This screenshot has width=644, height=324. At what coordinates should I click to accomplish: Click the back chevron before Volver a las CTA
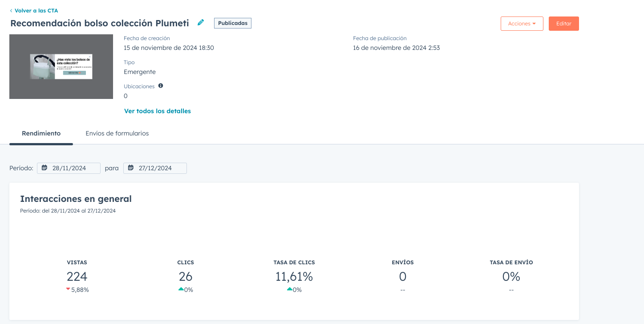[11, 11]
